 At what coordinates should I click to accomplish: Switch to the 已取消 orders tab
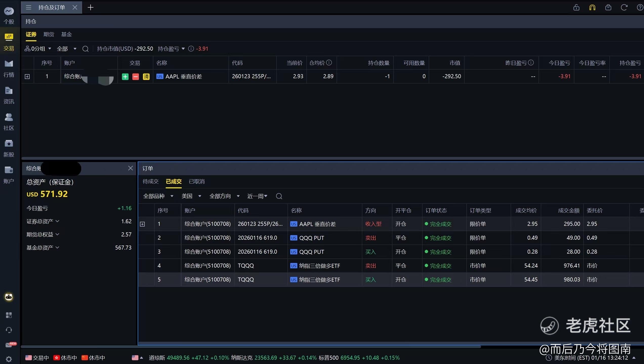coord(197,181)
